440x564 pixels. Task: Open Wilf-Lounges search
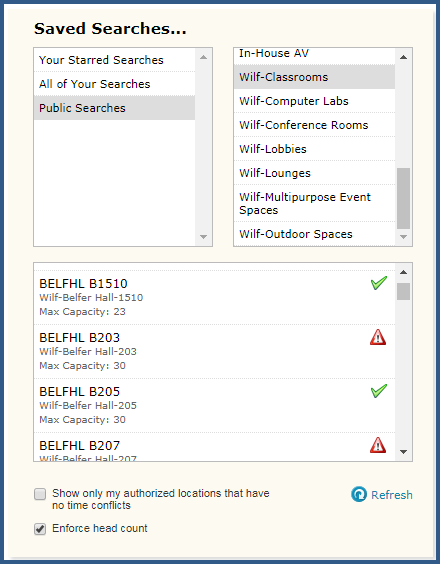click(x=314, y=173)
